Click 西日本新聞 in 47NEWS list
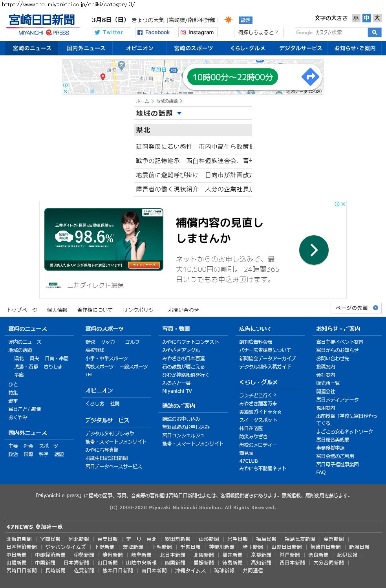The width and height of the screenshot is (386, 588). pos(292,562)
